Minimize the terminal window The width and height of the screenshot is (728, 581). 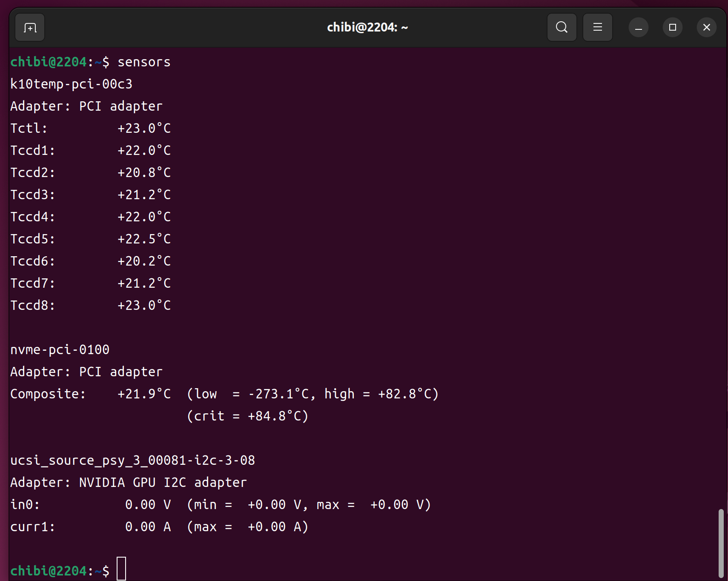pyautogui.click(x=638, y=28)
